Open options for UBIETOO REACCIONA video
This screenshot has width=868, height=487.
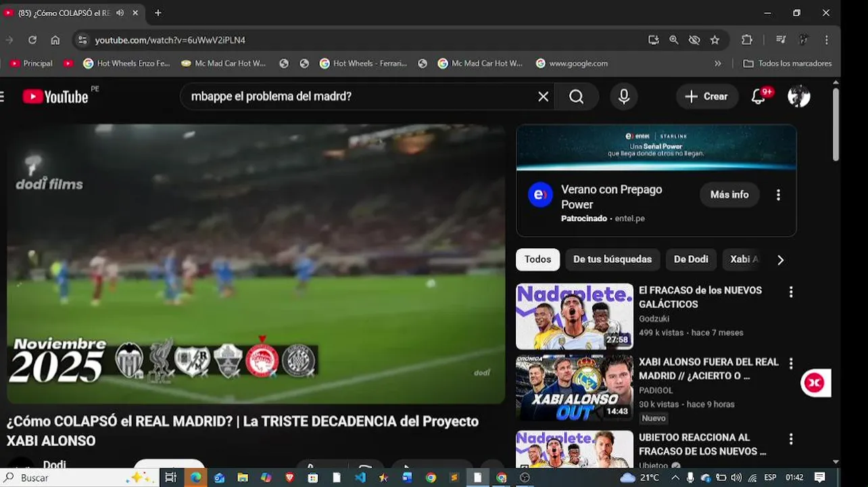point(791,439)
